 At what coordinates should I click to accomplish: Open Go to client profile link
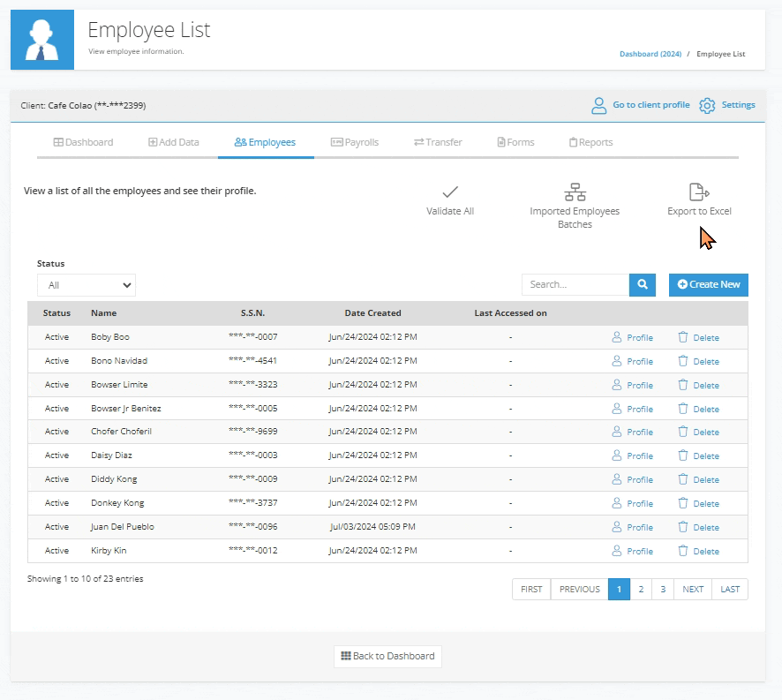pos(650,105)
